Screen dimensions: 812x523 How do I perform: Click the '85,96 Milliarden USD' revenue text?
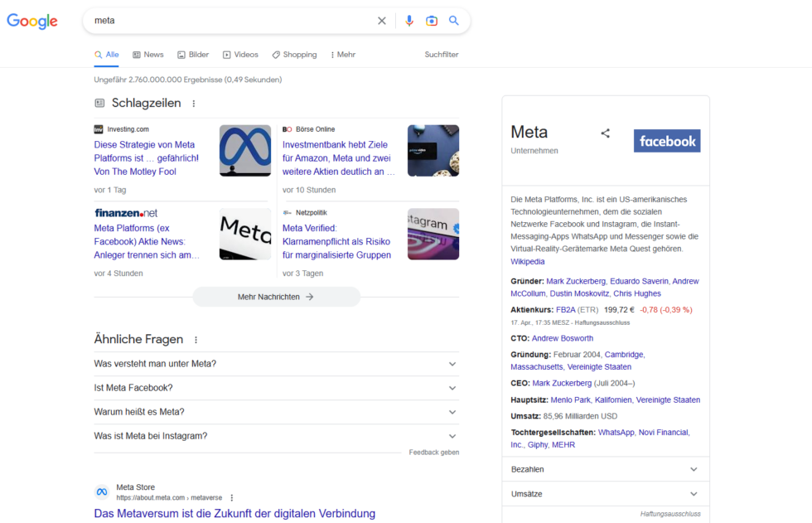[x=580, y=416]
